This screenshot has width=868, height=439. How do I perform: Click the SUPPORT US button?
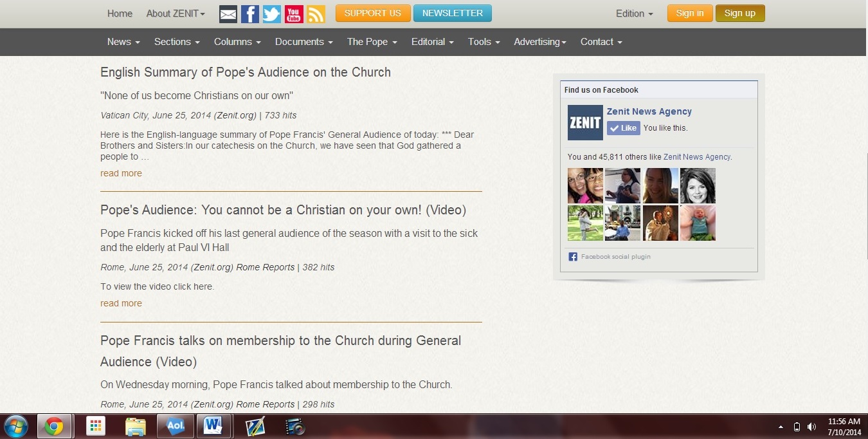click(x=373, y=14)
